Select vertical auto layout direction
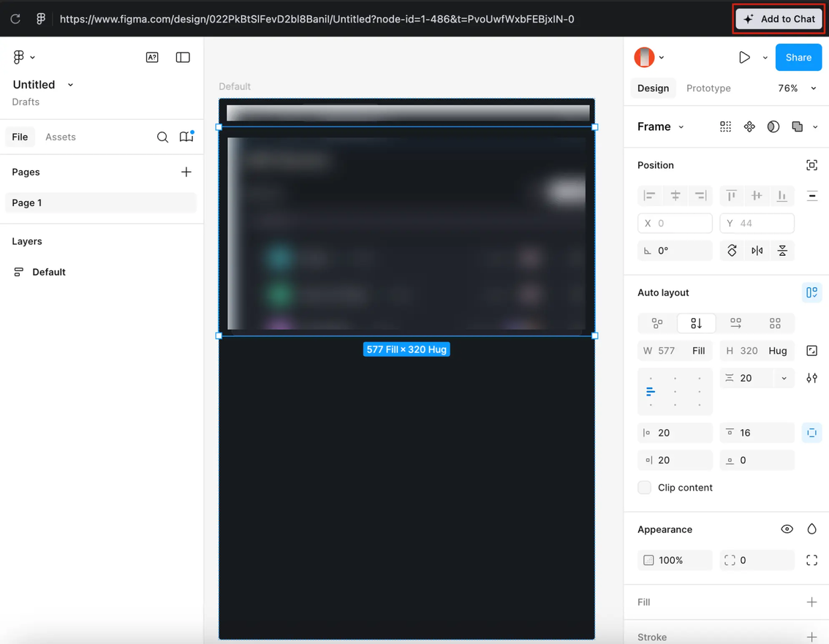Image resolution: width=829 pixels, height=644 pixels. click(x=696, y=323)
